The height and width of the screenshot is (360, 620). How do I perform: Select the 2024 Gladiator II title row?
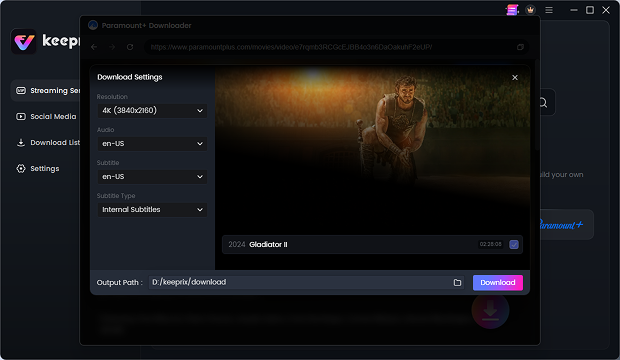(x=372, y=244)
